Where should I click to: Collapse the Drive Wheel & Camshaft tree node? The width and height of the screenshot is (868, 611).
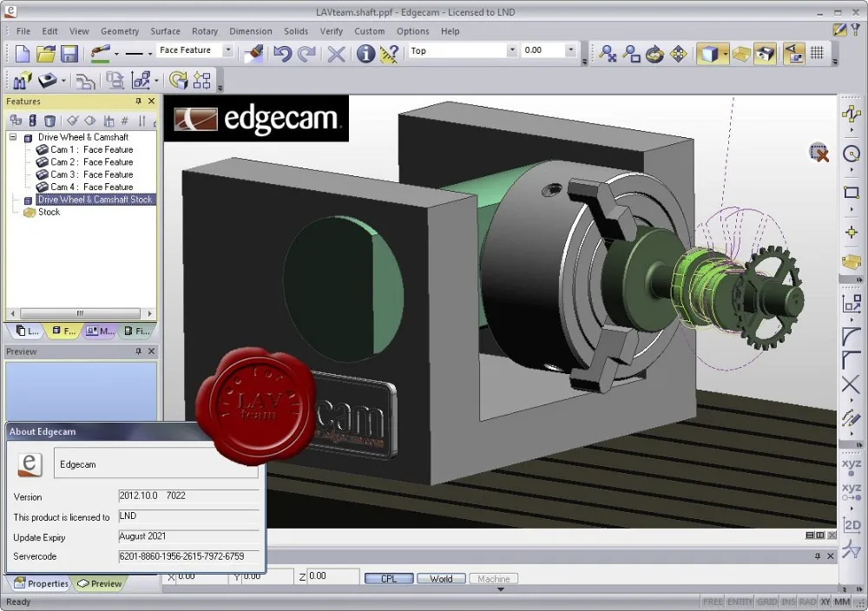(x=13, y=137)
